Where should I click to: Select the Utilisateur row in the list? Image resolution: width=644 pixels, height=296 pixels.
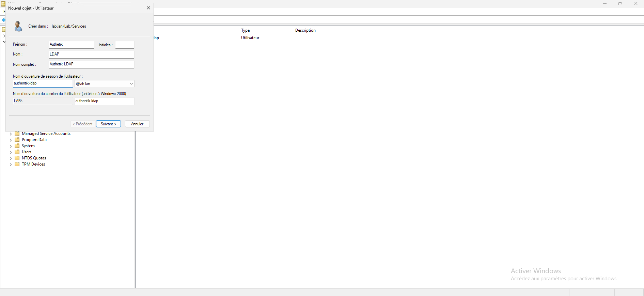click(x=250, y=38)
